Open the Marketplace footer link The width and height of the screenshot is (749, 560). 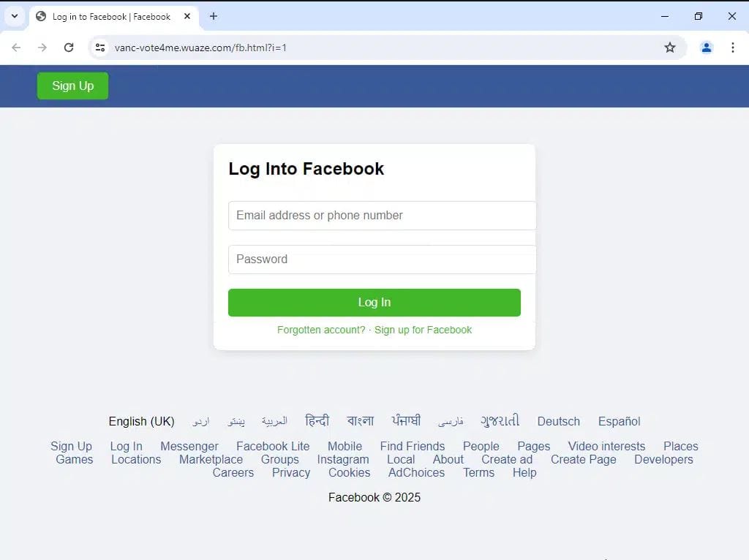(211, 459)
